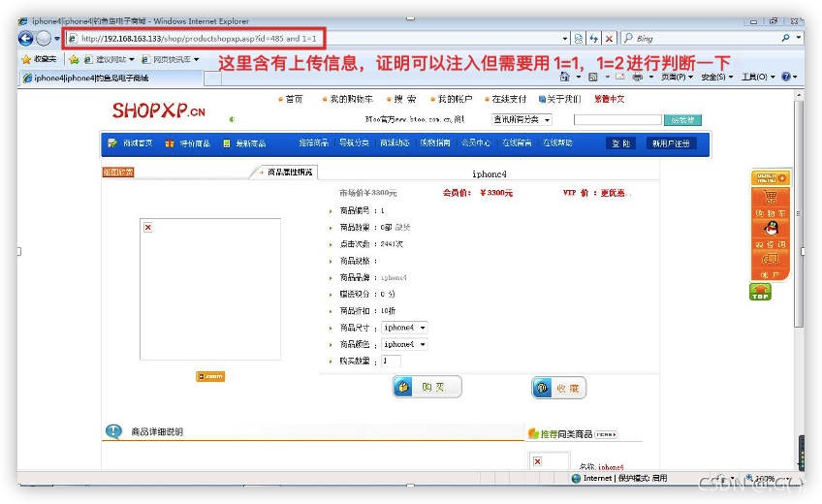
Task: Click the more button beside 推荐同类商品
Action: pyautogui.click(x=606, y=434)
